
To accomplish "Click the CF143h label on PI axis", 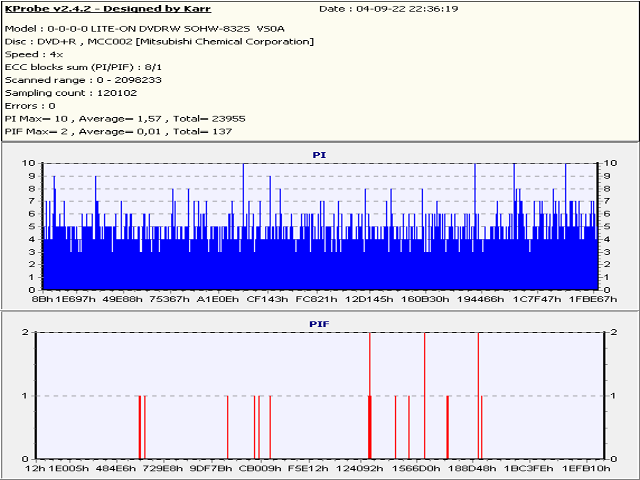I will click(x=267, y=299).
